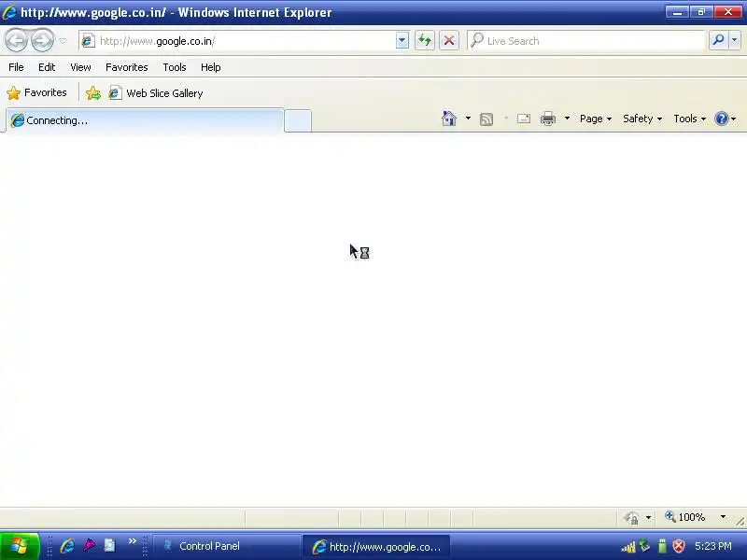
Task: Click the Back navigation button
Action: point(16,41)
